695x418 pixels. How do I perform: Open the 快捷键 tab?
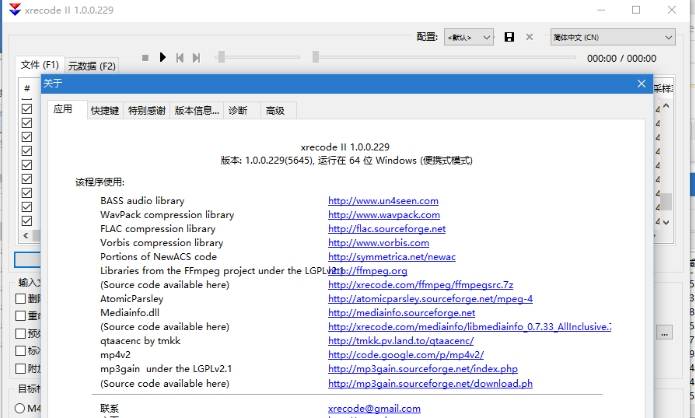point(105,110)
